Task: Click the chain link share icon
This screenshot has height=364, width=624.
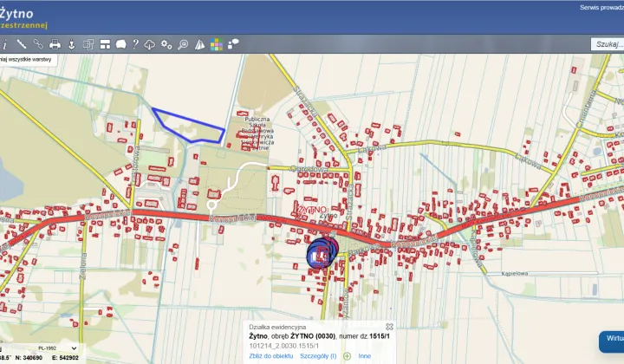Action: [38, 44]
